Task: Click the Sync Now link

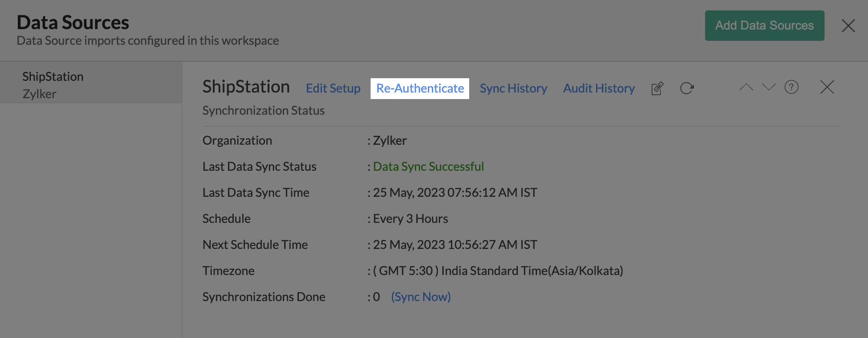Action: click(421, 297)
